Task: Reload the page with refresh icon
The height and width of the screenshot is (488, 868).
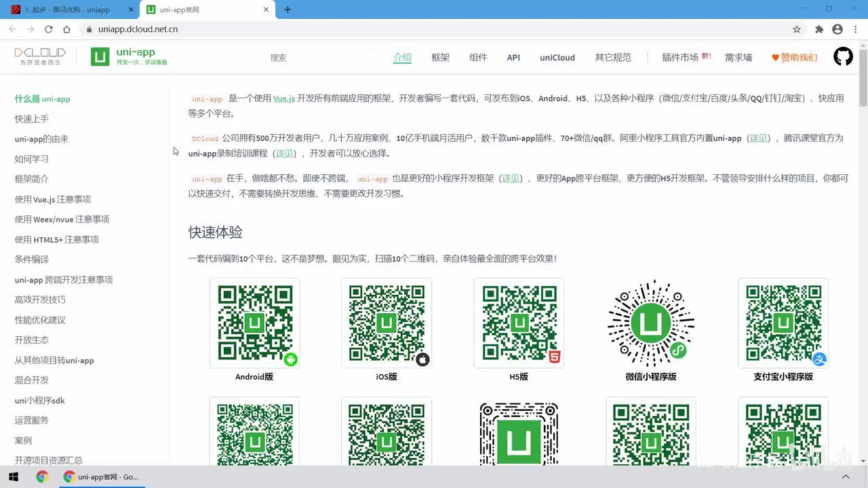Action: 49,29
